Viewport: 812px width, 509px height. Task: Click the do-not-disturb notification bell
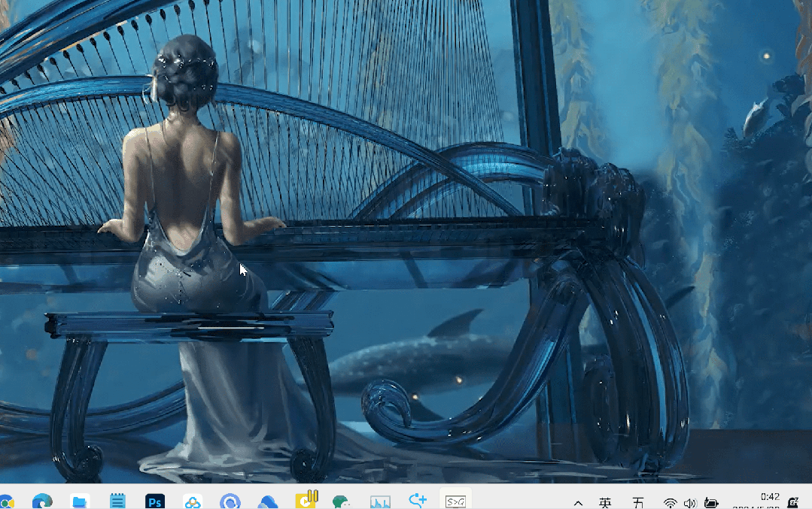tap(792, 501)
